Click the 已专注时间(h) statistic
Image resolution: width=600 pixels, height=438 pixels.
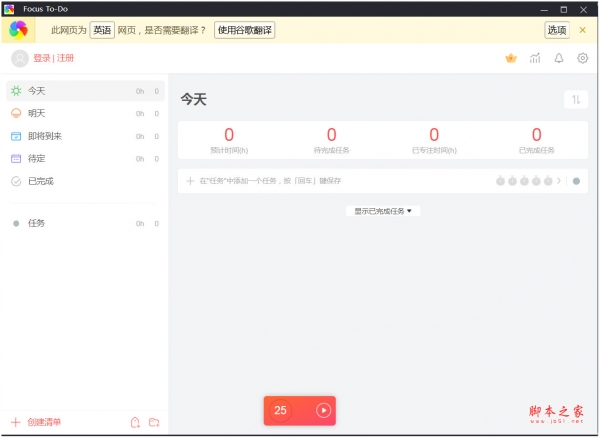point(434,140)
